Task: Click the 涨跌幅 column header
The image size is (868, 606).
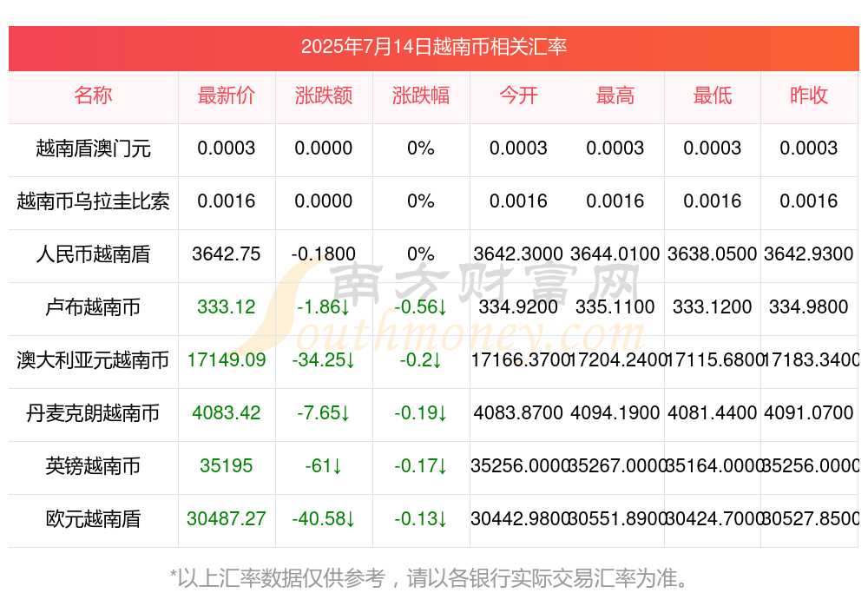Action: (421, 96)
